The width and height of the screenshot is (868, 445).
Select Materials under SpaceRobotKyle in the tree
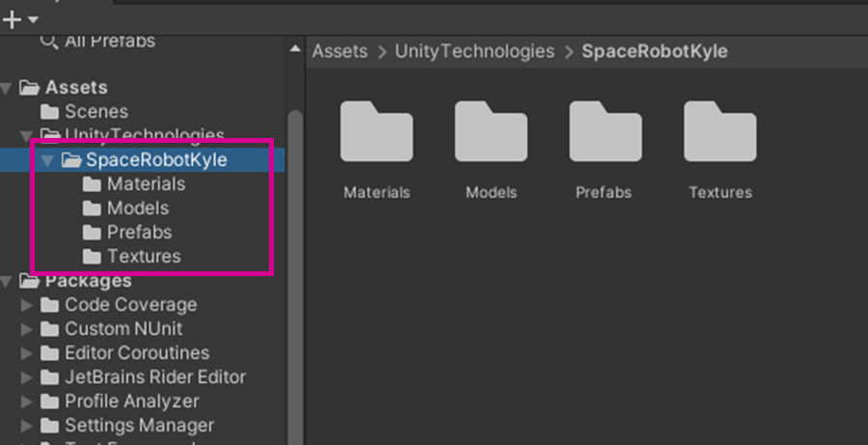[x=145, y=183]
